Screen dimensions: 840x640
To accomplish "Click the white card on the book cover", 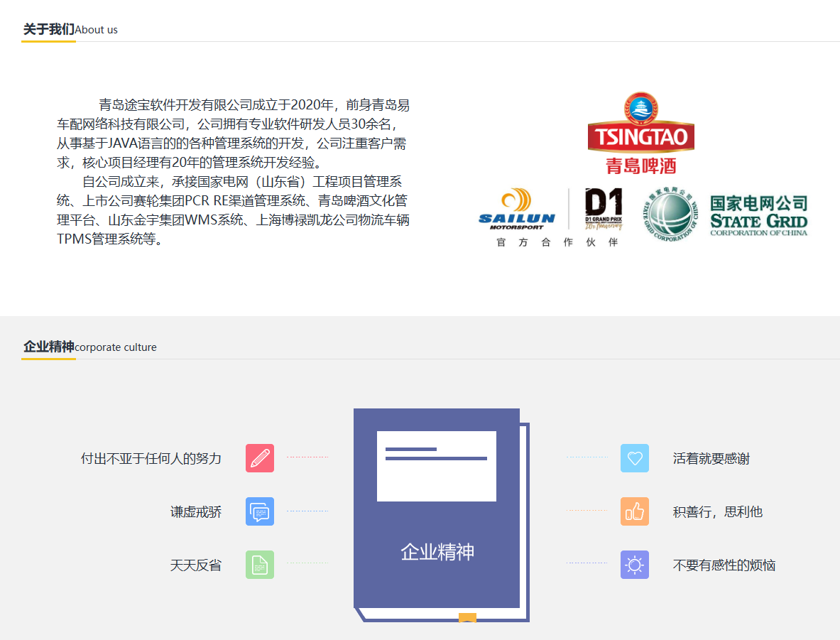I will (x=437, y=467).
